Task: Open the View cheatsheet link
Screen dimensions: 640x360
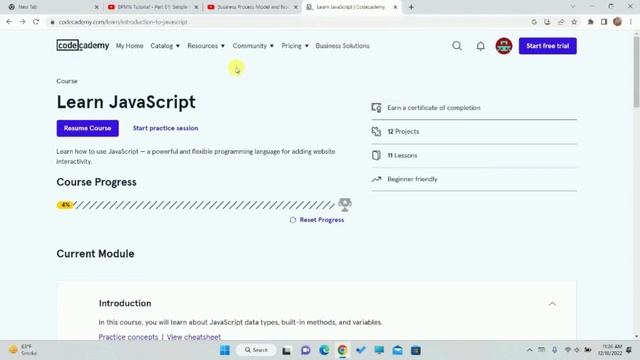Action: pos(194,337)
